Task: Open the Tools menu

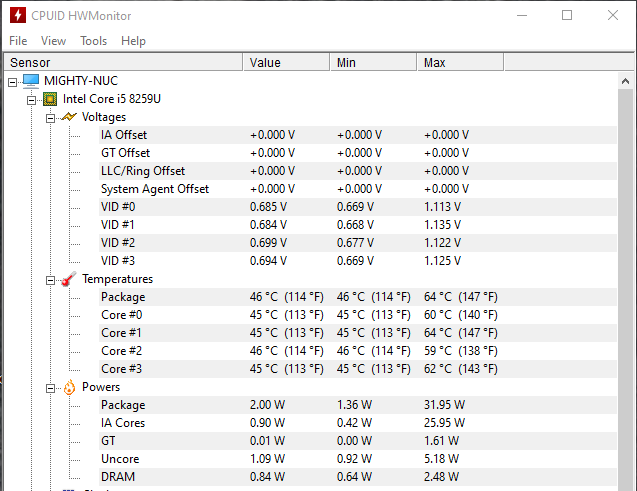Action: click(93, 41)
